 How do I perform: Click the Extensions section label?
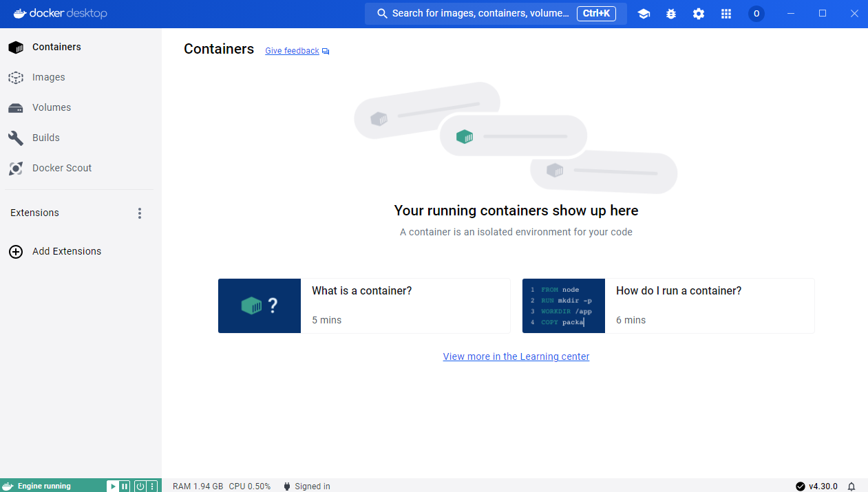pos(34,213)
